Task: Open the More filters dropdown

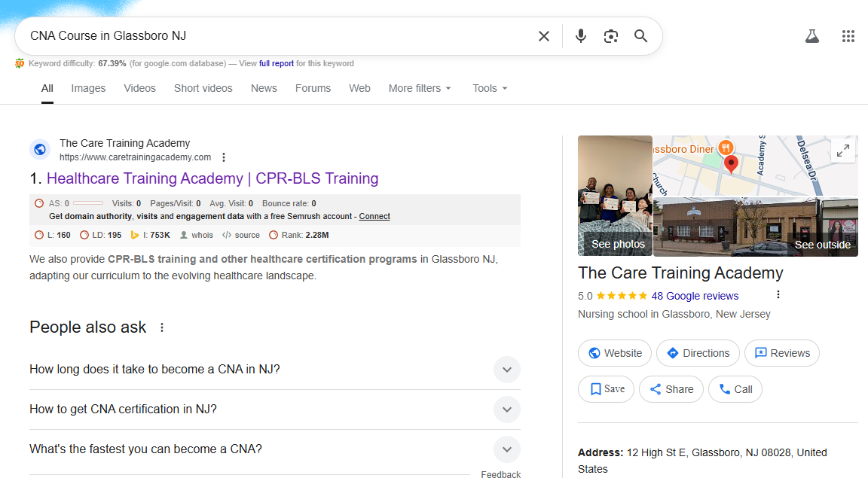Action: pos(420,88)
